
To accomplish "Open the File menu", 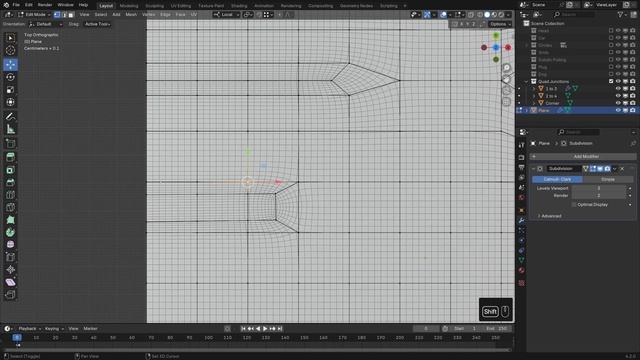I will tap(16, 5).
